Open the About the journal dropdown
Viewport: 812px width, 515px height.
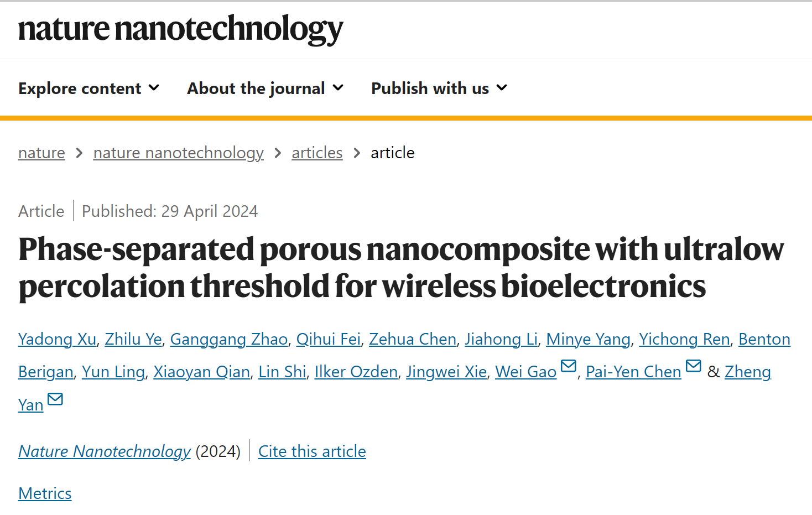(x=266, y=89)
